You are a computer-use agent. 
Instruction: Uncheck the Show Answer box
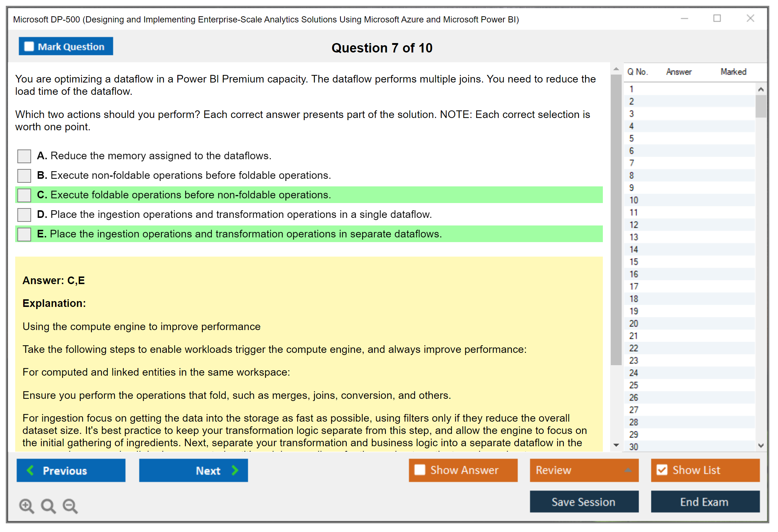point(420,470)
